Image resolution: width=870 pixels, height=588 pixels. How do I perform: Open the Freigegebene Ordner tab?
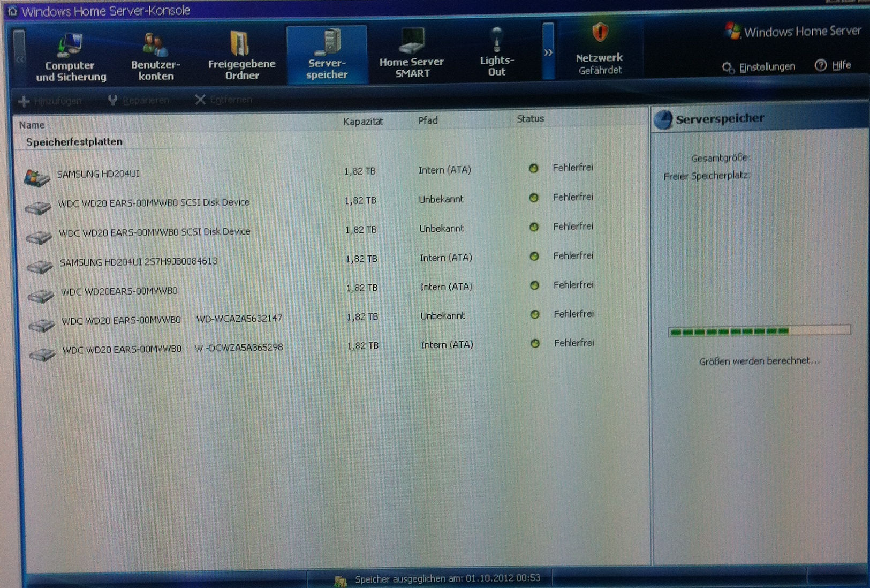pos(241,56)
